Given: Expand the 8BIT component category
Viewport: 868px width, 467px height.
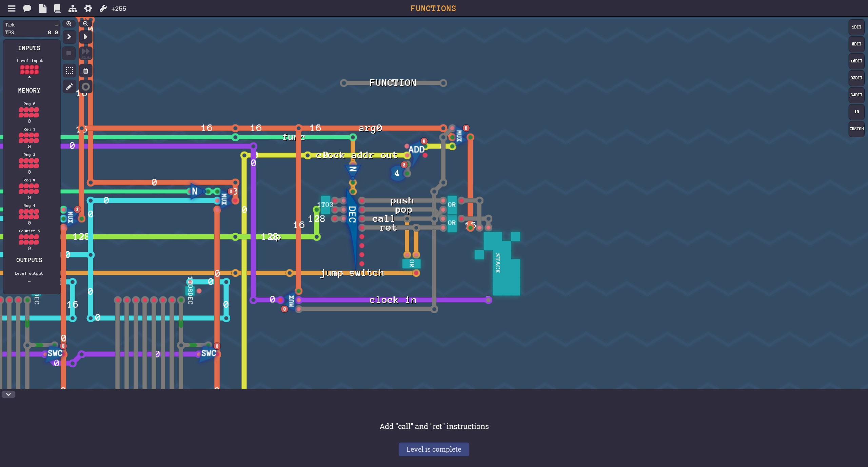Looking at the screenshot, I should tap(856, 44).
